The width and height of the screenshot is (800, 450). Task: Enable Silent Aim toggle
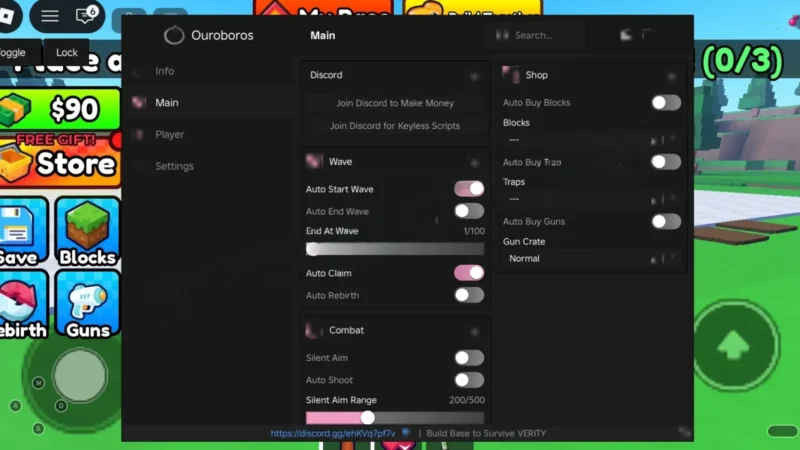point(469,358)
